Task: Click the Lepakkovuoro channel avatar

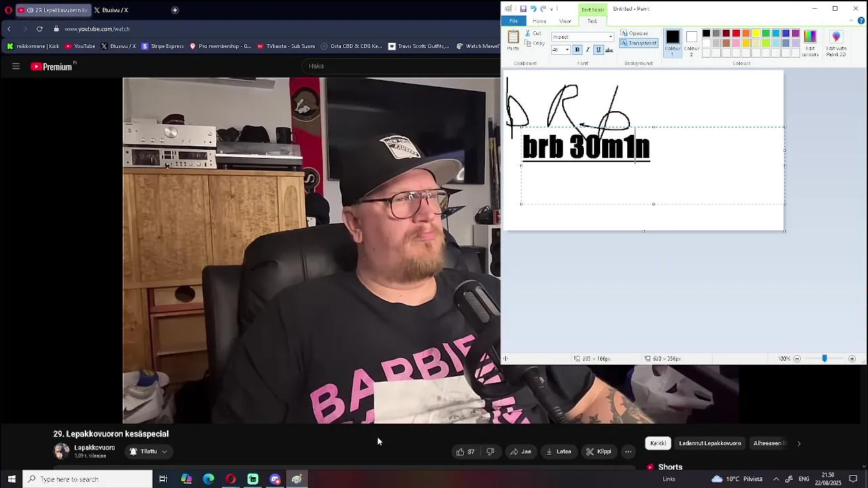Action: coord(62,451)
